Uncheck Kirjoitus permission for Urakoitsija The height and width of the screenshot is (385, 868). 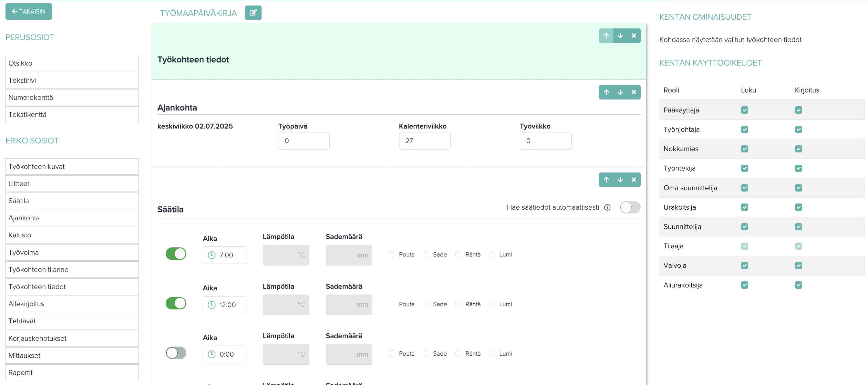point(799,207)
